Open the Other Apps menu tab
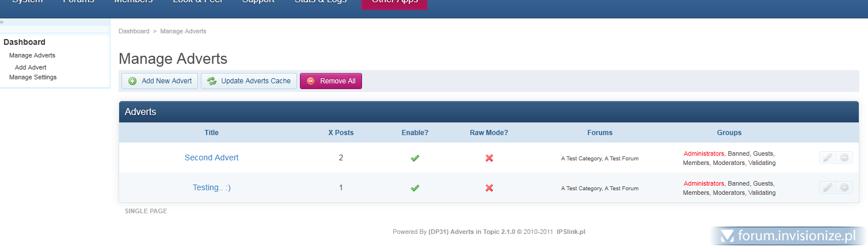Viewport: 868px width, 246px height. [394, 3]
